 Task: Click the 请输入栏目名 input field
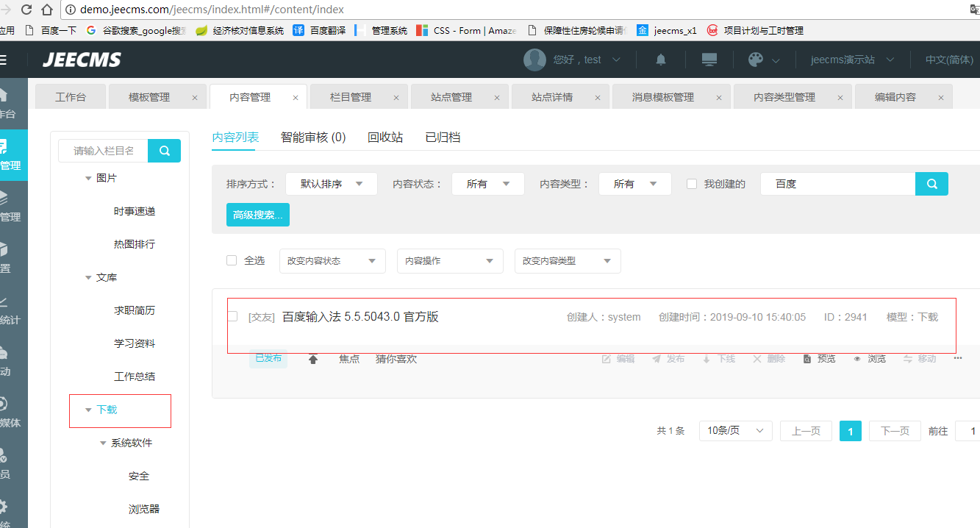(x=104, y=151)
